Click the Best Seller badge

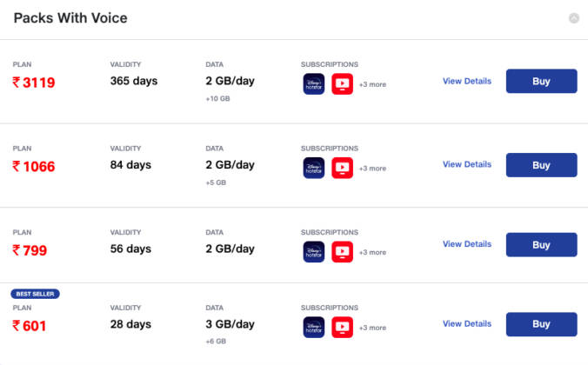[35, 294]
